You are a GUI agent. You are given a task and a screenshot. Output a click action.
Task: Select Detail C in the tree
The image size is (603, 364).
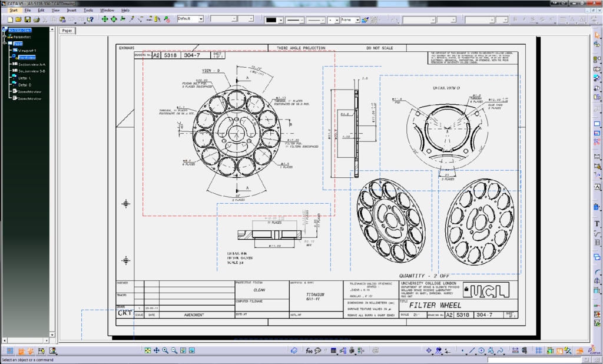25,78
